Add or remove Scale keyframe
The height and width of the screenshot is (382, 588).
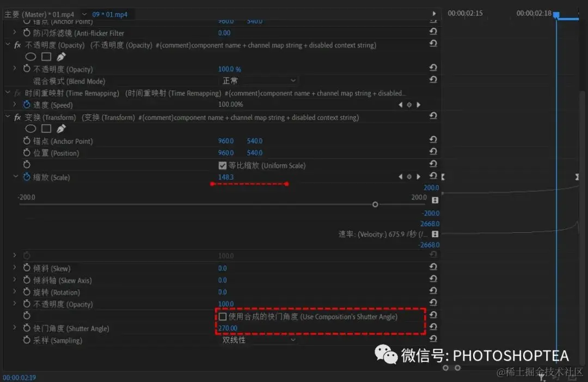409,177
